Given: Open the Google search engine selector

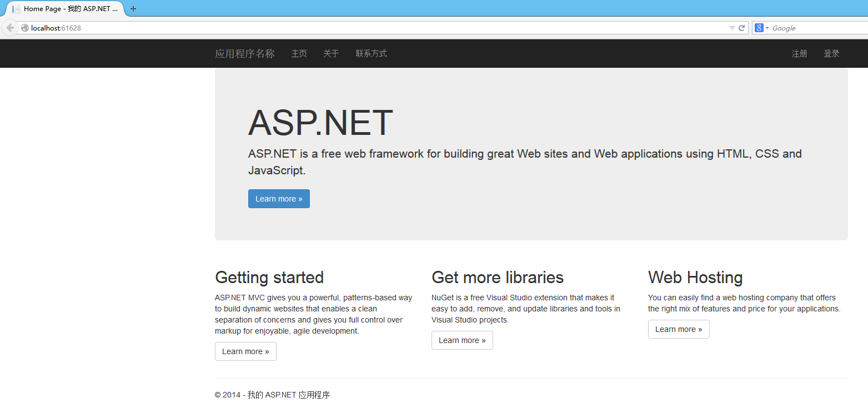Looking at the screenshot, I should (761, 28).
